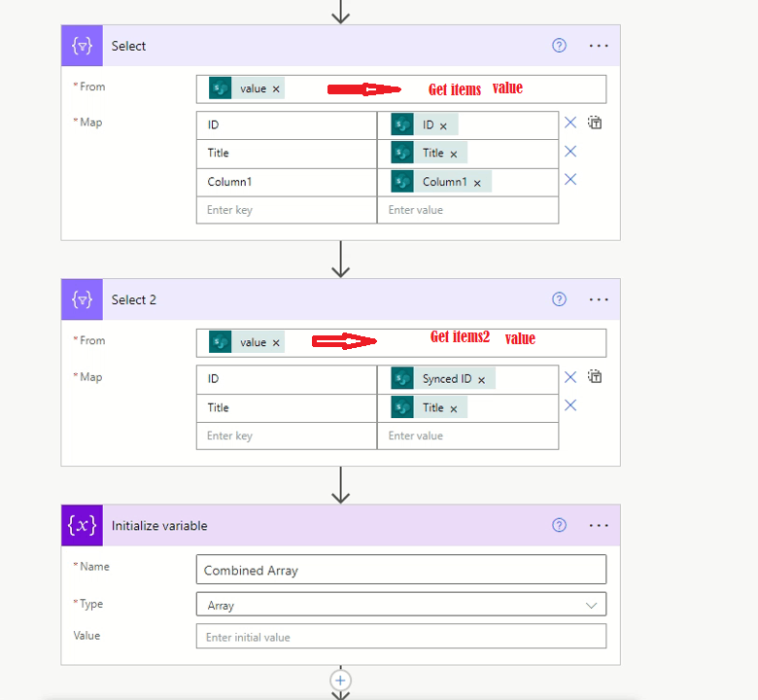This screenshot has height=700, width=758.
Task: Collapse Initialize variable via its title
Action: [159, 526]
